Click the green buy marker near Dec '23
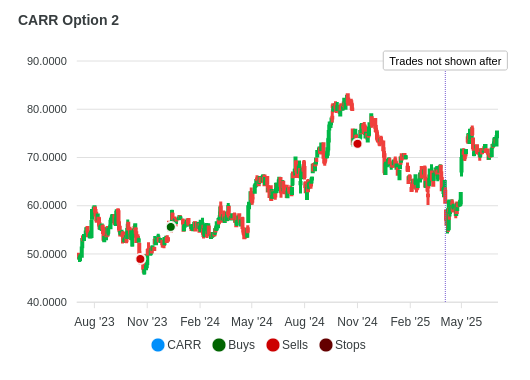Viewport: 530px width, 380px height. pos(171,227)
